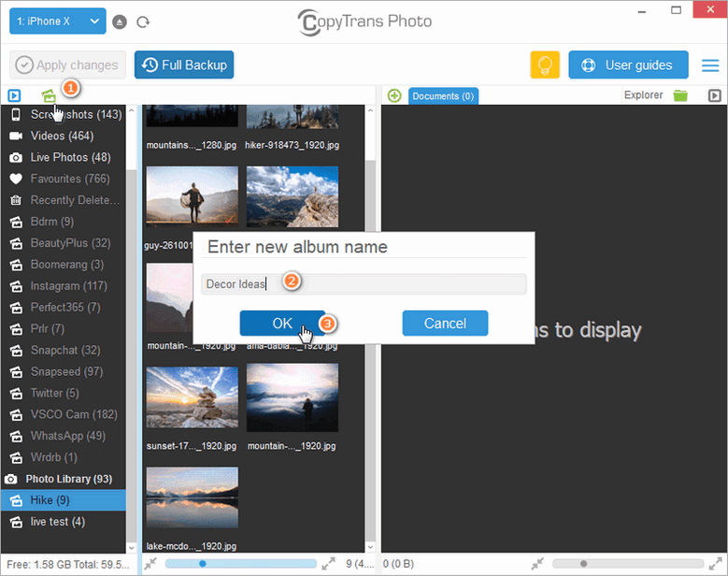Image resolution: width=728 pixels, height=576 pixels.
Task: Open User guides
Action: coord(628,65)
